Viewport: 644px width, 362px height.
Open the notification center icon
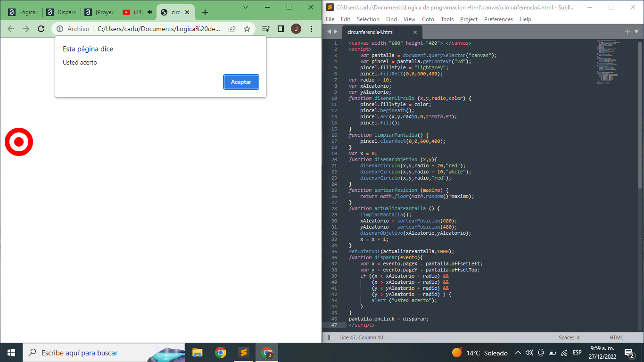tap(629, 353)
